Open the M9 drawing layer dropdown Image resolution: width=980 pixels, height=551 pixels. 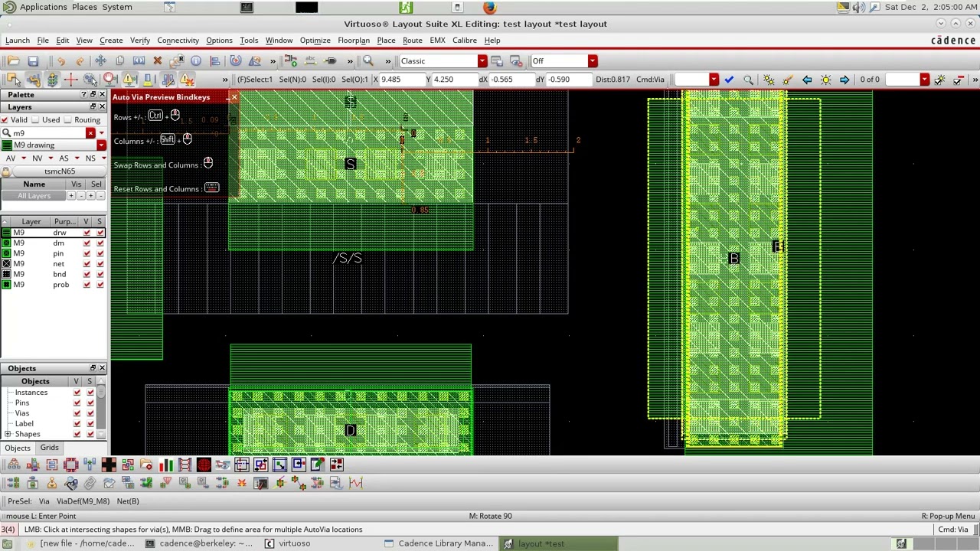(x=101, y=145)
